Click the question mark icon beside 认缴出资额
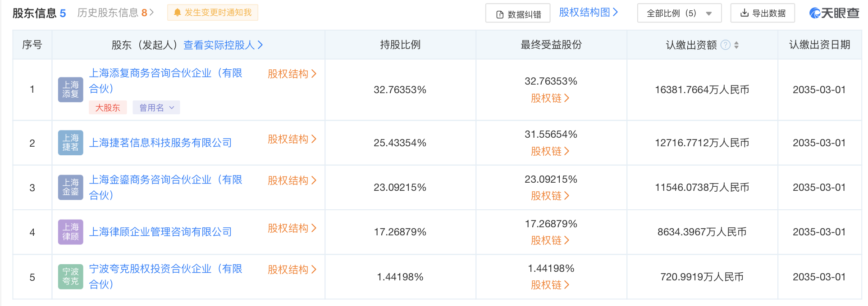The width and height of the screenshot is (868, 306). (725, 45)
